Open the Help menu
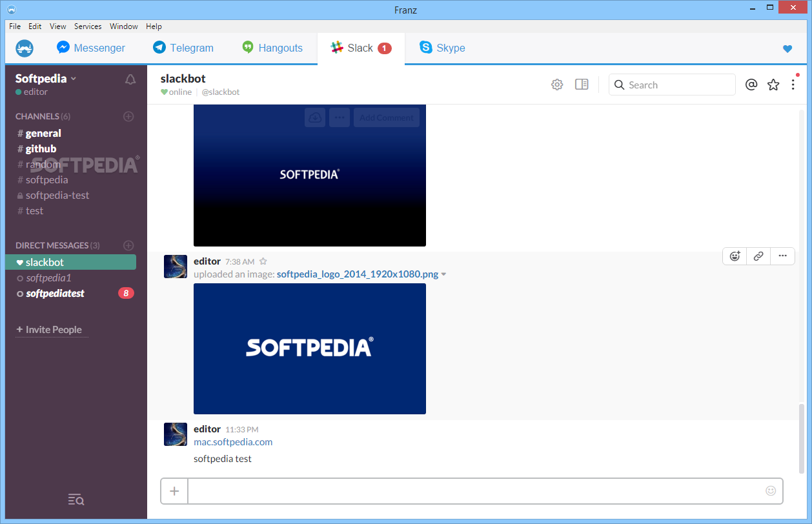The width and height of the screenshot is (812, 524). pos(154,26)
